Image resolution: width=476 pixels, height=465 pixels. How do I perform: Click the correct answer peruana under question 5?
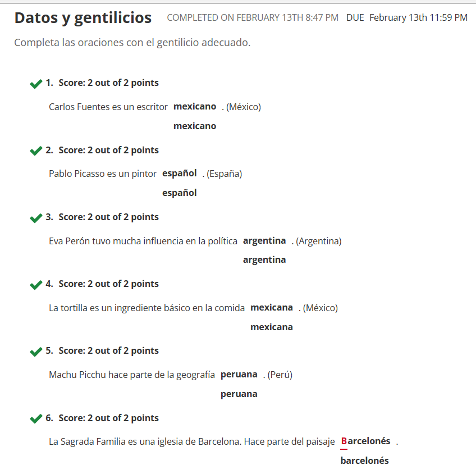pyautogui.click(x=239, y=394)
